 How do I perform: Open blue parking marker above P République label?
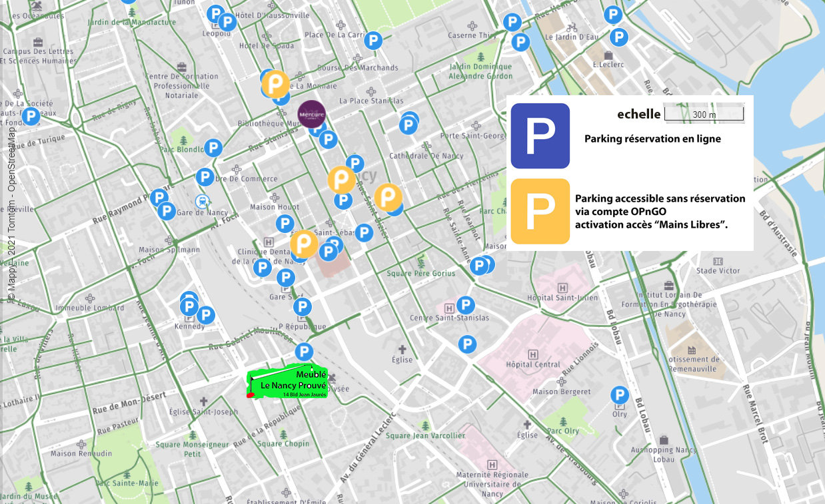click(303, 307)
